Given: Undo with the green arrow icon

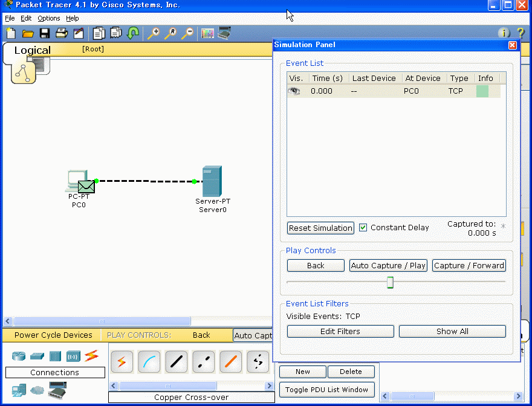Looking at the screenshot, I should [x=133, y=33].
